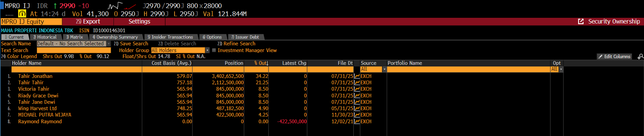Click the green up-arrow price indicator

pos(55,6)
